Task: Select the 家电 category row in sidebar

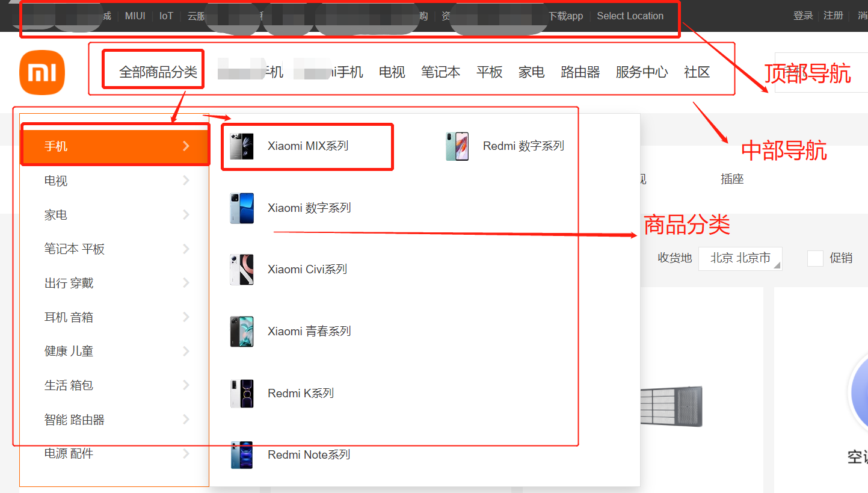Action: point(114,215)
